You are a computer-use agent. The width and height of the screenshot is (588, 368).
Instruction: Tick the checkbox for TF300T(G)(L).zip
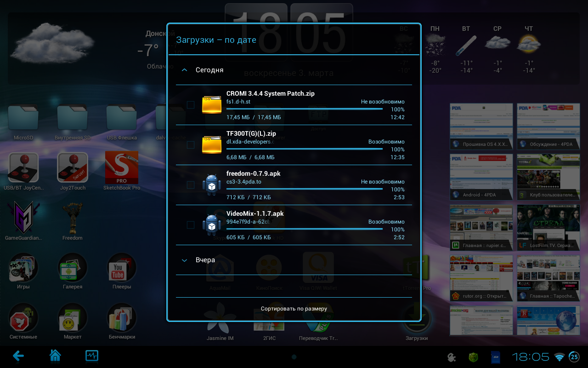point(190,145)
